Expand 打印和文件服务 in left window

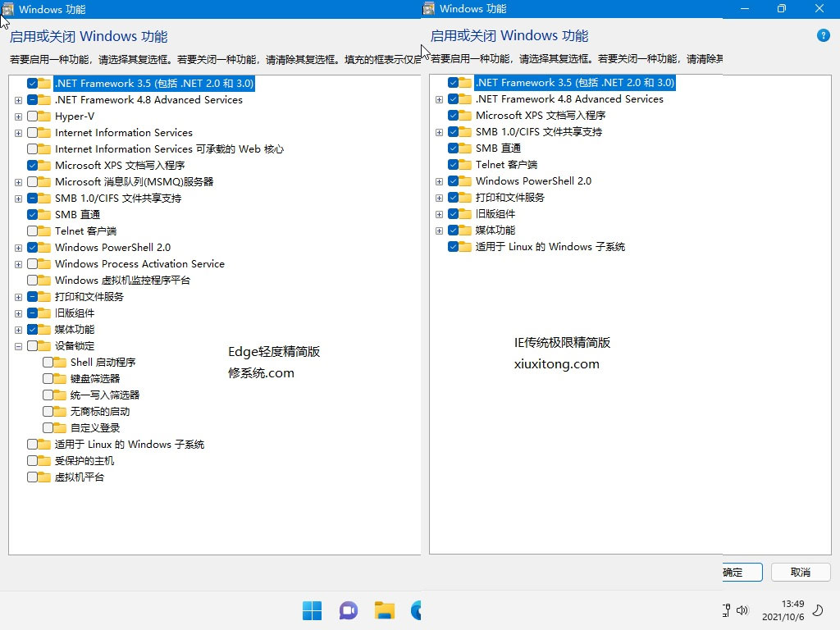point(18,297)
